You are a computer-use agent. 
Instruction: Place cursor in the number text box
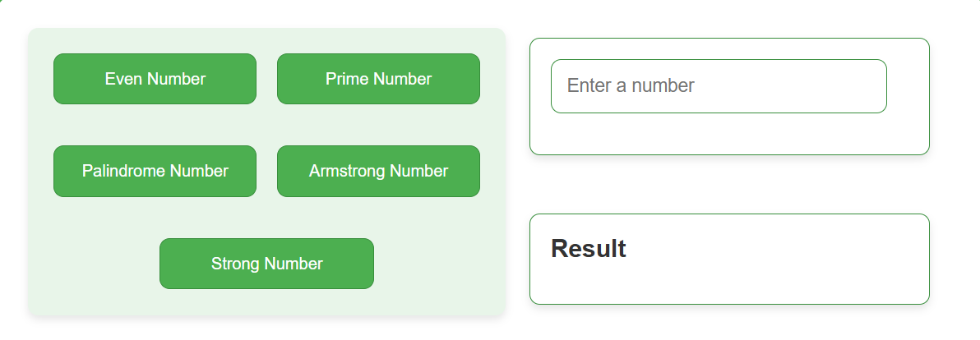pyautogui.click(x=719, y=86)
